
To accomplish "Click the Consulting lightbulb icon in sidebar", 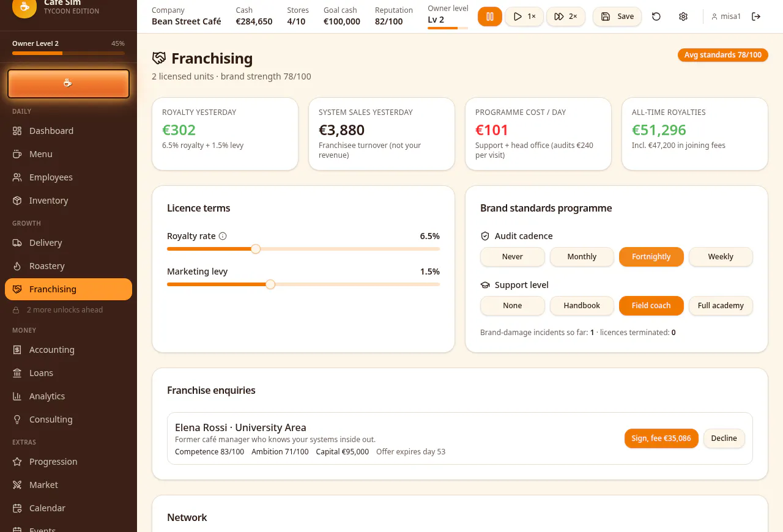I will click(x=17, y=419).
